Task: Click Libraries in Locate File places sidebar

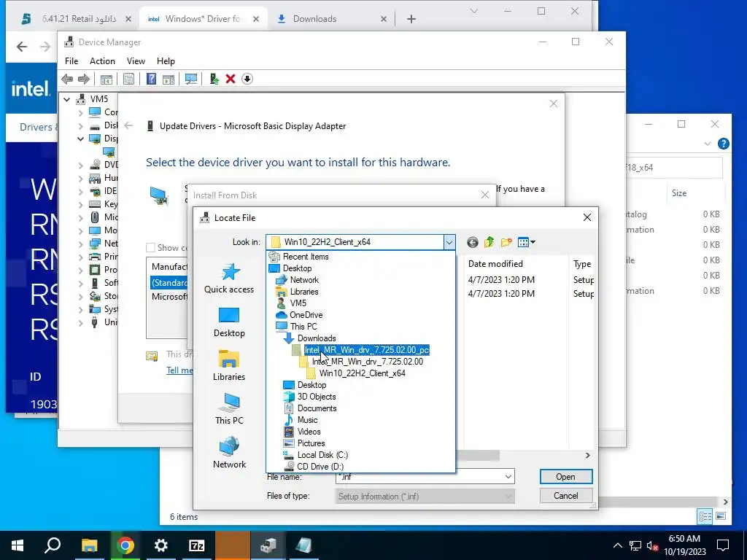Action: pyautogui.click(x=229, y=366)
